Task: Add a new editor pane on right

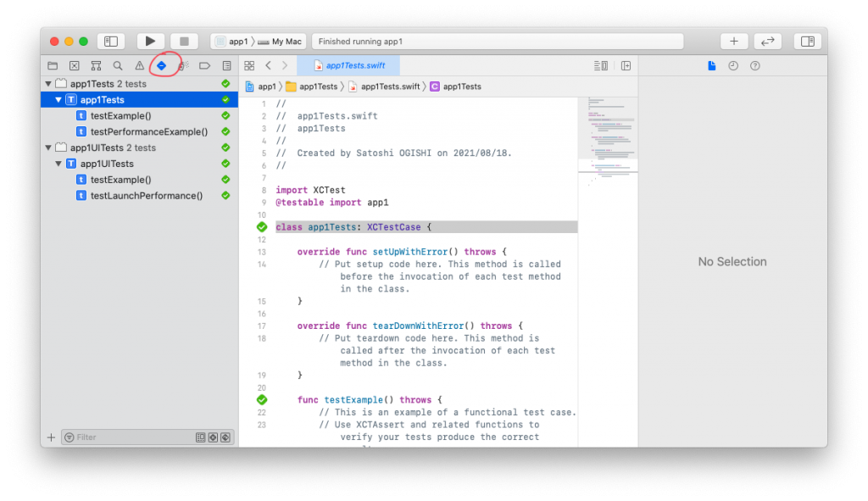Action: [x=626, y=66]
